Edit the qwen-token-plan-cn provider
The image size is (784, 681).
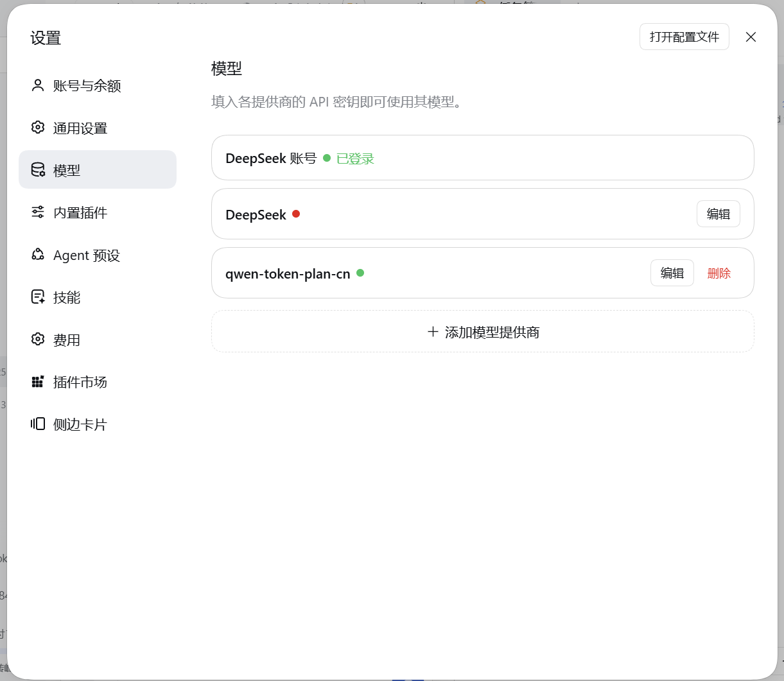[672, 273]
